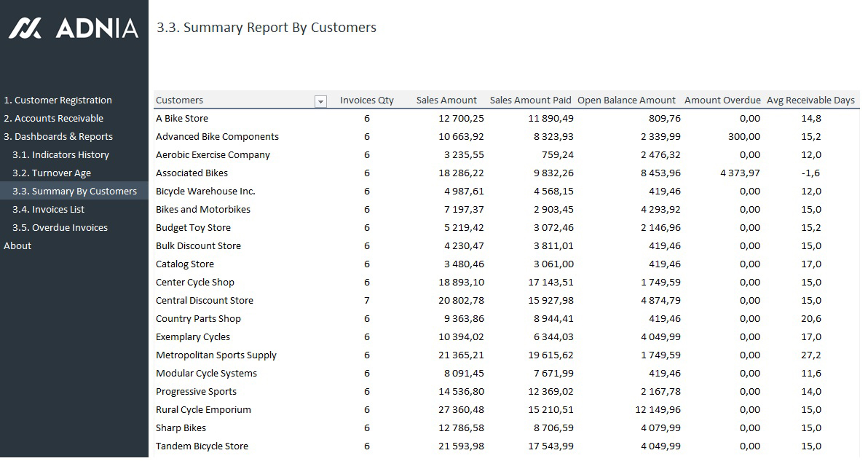The width and height of the screenshot is (868, 461).
Task: Click the About sidebar link
Action: pos(17,246)
